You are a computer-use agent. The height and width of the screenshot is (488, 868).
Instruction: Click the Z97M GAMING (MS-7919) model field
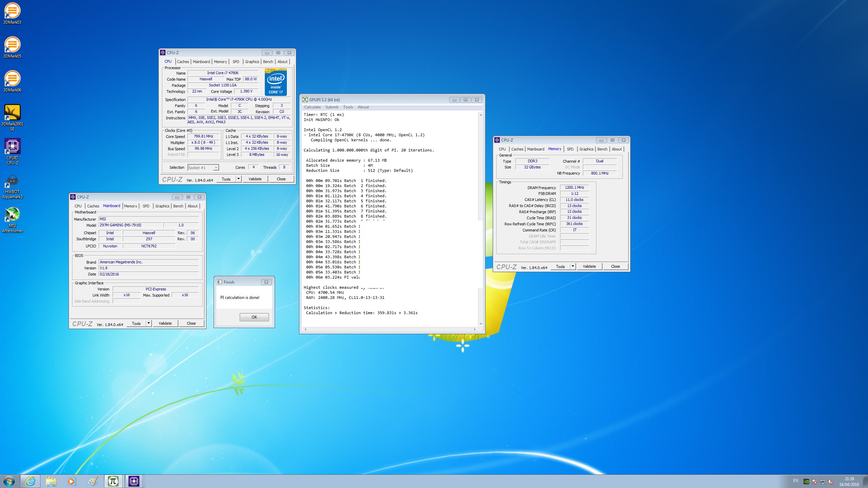point(131,225)
